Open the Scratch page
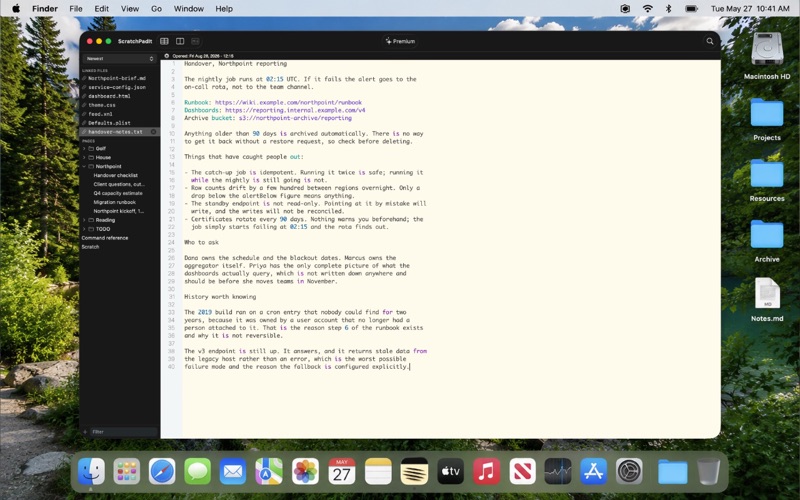The height and width of the screenshot is (500, 800). [90, 247]
